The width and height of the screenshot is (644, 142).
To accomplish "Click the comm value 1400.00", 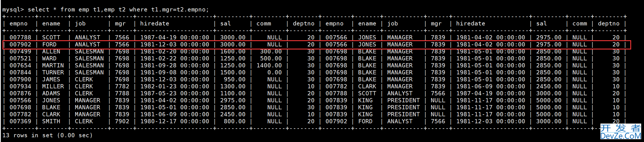I will click(269, 65).
